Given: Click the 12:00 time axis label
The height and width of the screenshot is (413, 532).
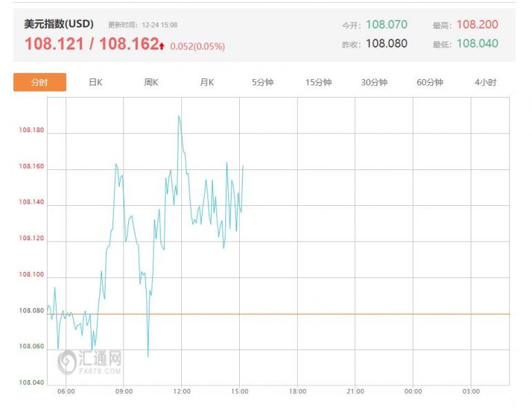Looking at the screenshot, I should 181,391.
